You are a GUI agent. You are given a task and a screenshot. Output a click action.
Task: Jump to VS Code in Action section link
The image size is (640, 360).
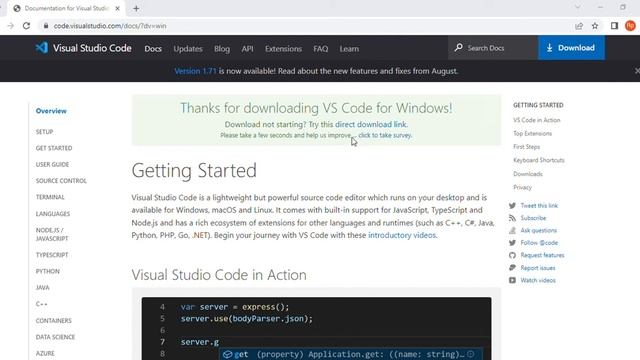click(x=537, y=120)
